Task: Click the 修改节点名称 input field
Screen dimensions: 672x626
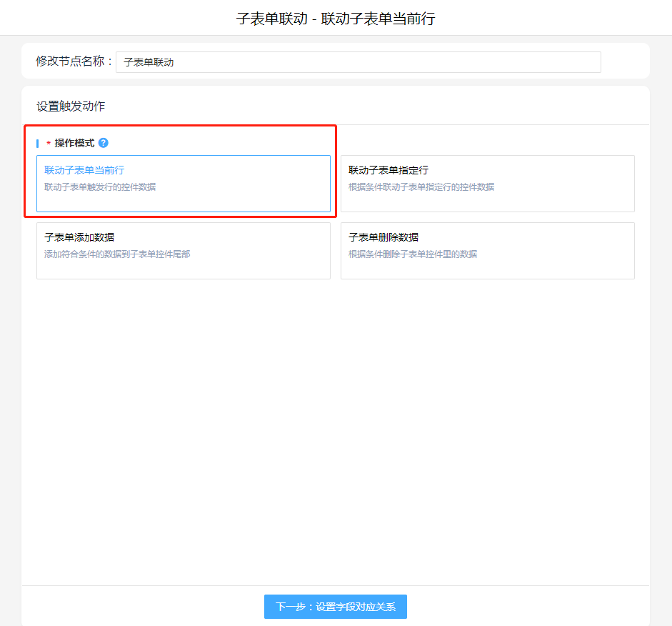Action: [358, 62]
